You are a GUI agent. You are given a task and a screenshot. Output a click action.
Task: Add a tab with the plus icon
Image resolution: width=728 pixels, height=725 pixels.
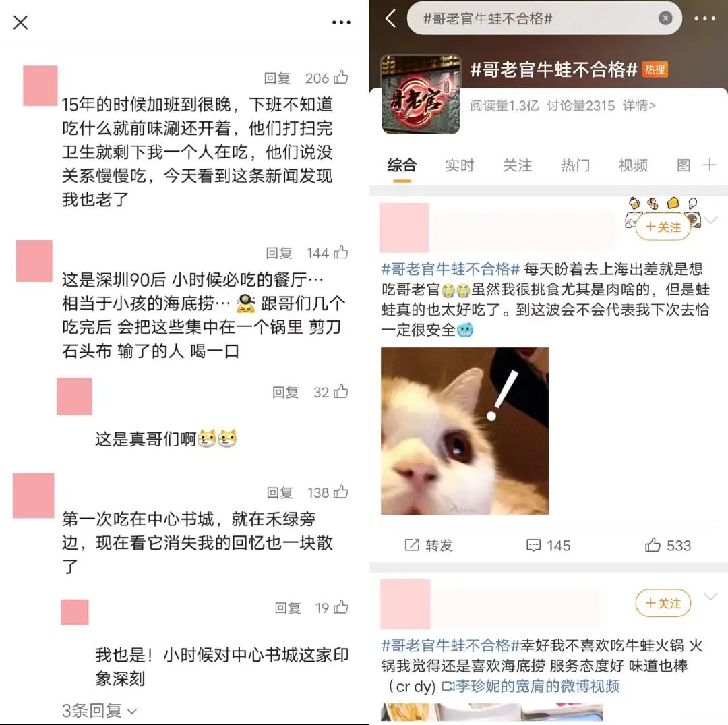709,165
